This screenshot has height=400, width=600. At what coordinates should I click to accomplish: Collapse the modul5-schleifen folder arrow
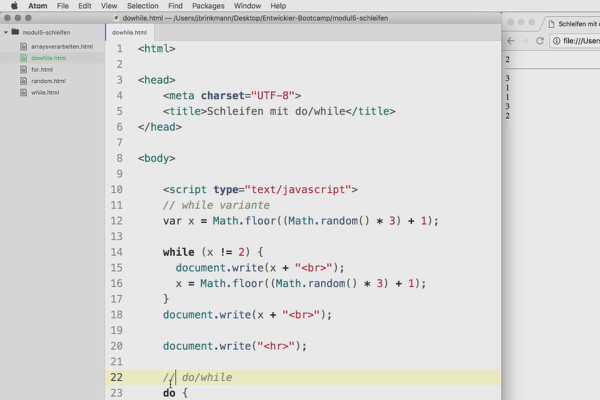click(6, 32)
